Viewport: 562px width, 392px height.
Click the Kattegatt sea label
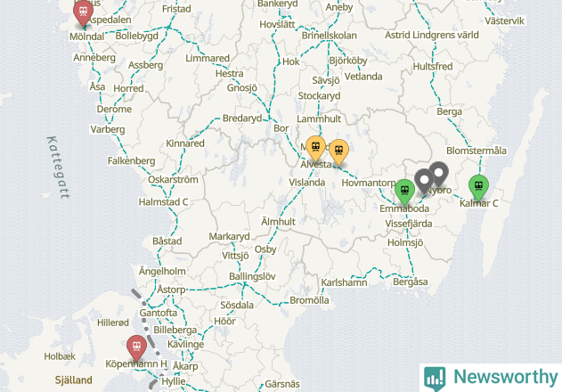click(58, 167)
